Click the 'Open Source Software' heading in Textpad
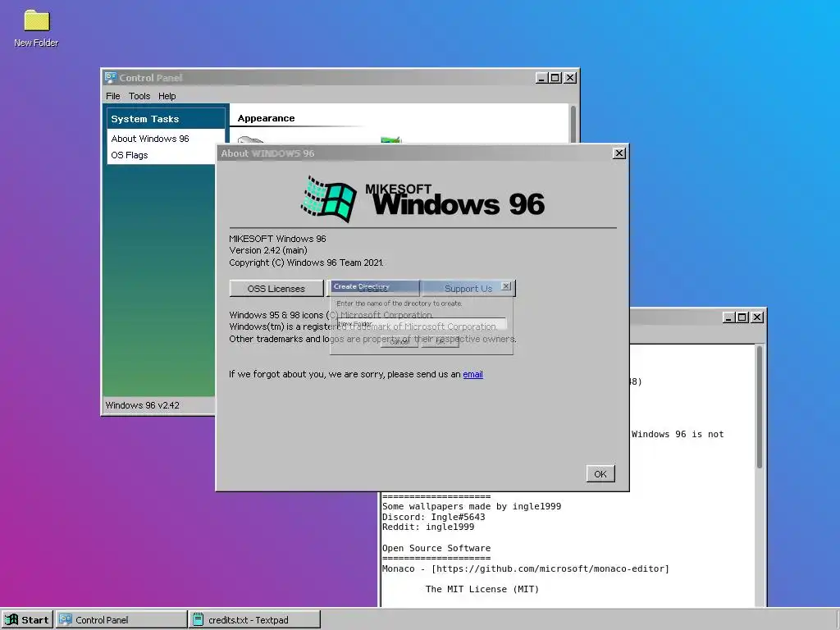 436,548
